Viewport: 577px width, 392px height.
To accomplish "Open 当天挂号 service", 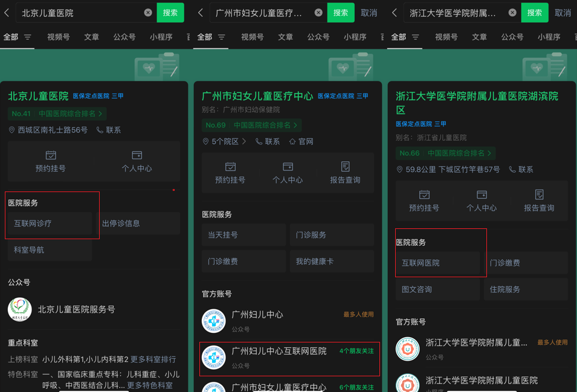I will click(244, 234).
